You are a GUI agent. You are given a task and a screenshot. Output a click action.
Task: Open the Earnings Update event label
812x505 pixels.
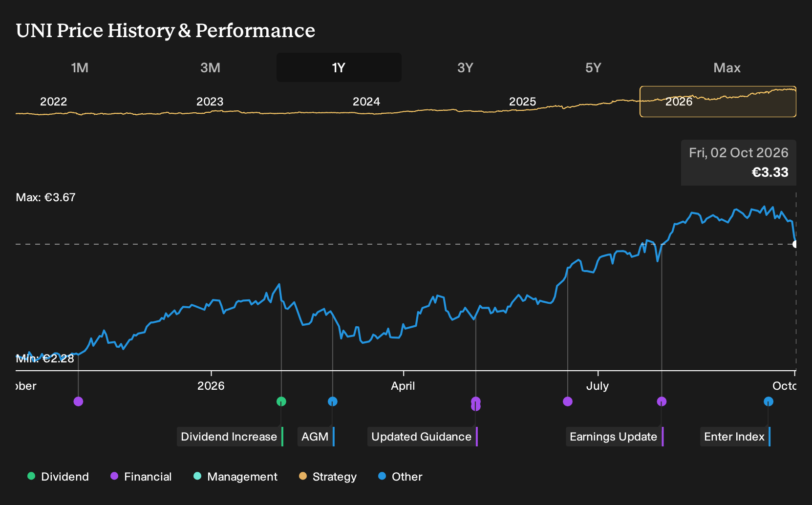615,437
